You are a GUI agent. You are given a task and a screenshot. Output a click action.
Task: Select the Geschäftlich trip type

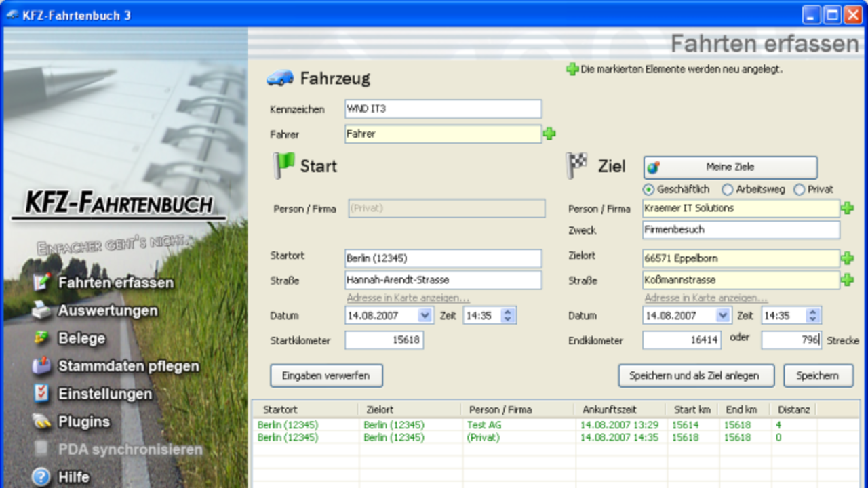676,190
